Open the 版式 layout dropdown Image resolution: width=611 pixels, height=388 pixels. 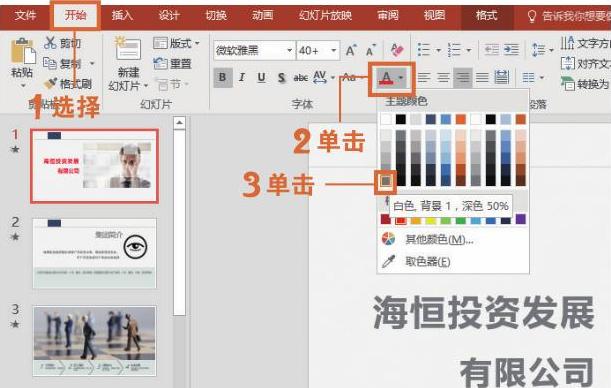177,43
